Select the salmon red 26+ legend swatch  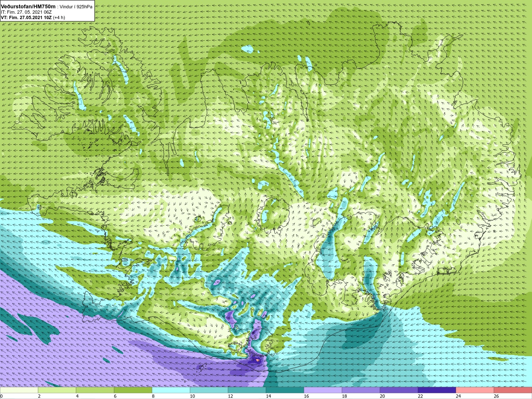(x=513, y=390)
